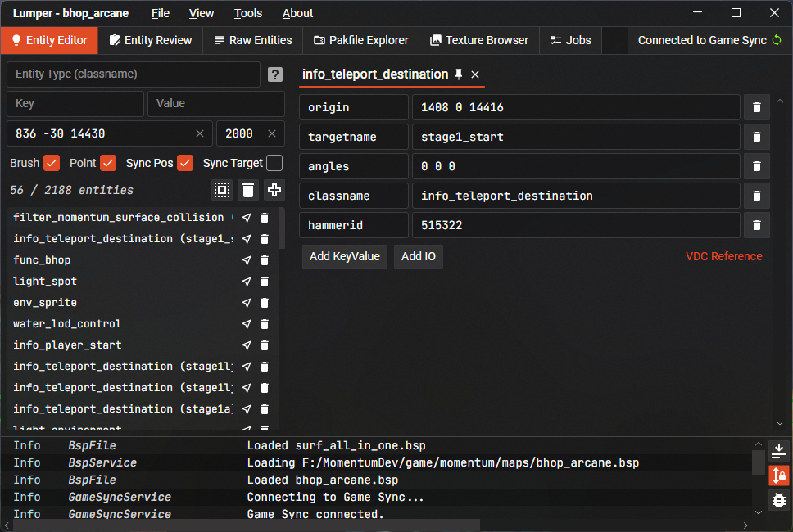Delete the targetname key-value
Image resolution: width=793 pixels, height=532 pixels.
coord(757,137)
